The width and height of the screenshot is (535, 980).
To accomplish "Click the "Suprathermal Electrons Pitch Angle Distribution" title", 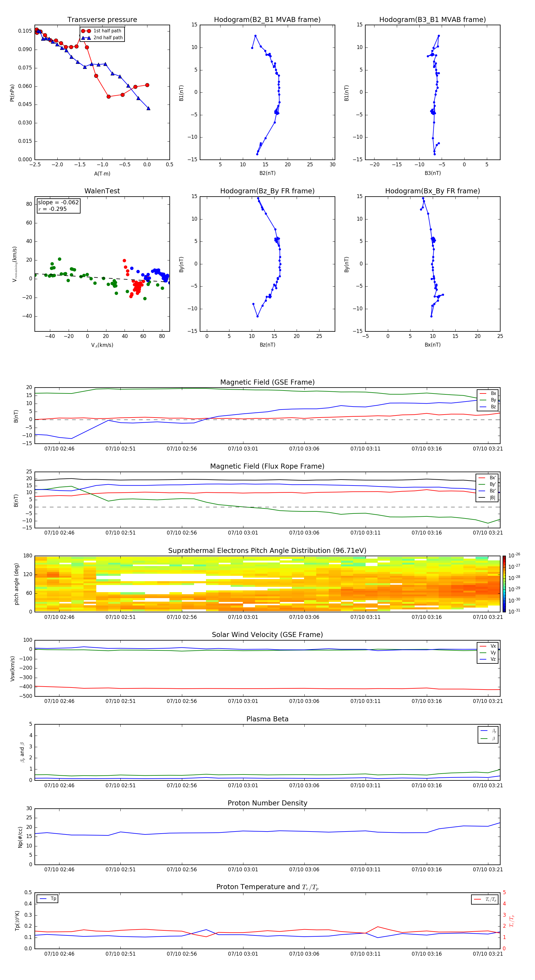I will pyautogui.click(x=267, y=551).
